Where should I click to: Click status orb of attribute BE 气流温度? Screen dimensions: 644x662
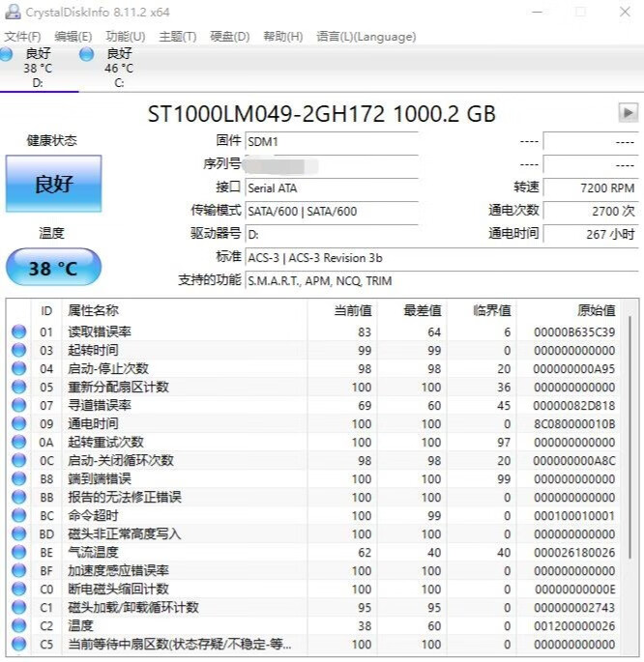[19, 552]
